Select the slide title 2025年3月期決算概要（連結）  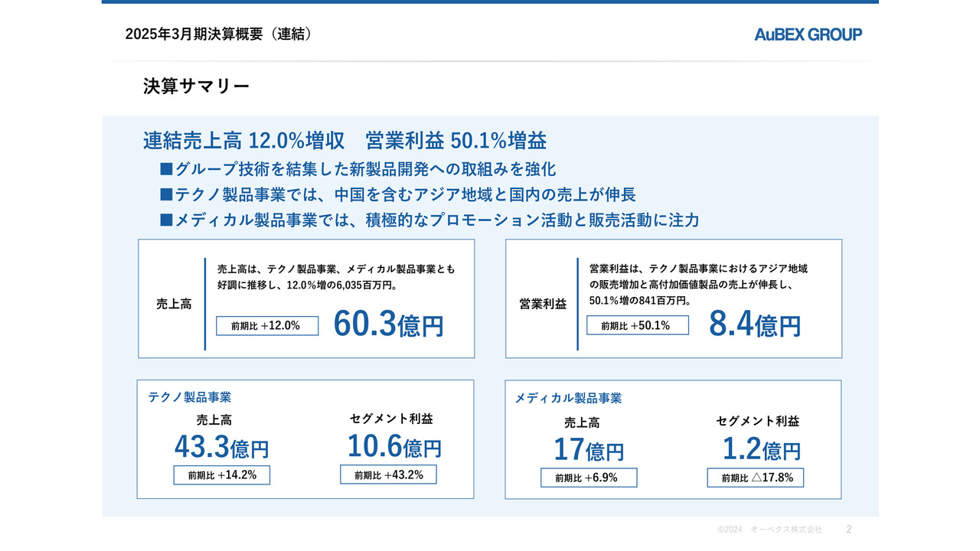tap(220, 34)
